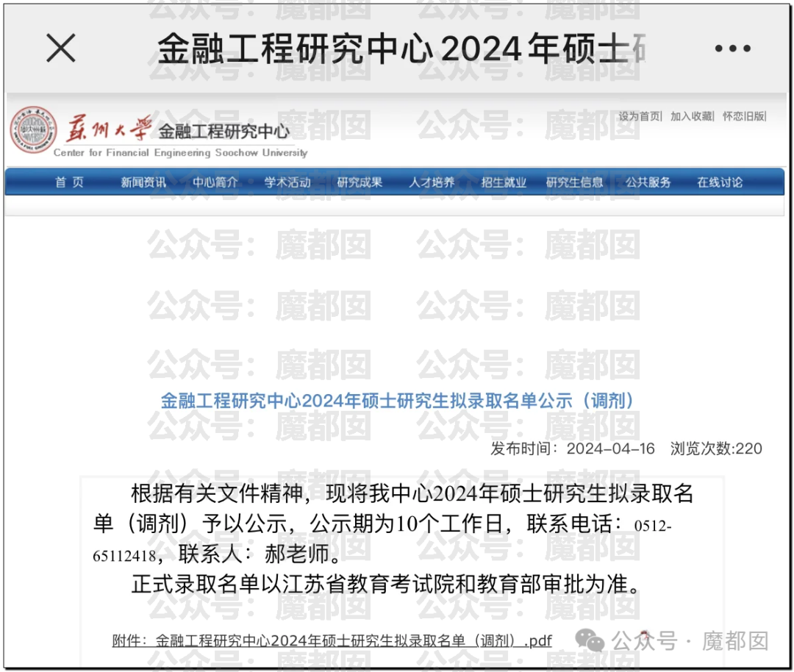The height and width of the screenshot is (672, 794).
Task: Open 中心简介 in the navigation bar
Action: pos(215,182)
